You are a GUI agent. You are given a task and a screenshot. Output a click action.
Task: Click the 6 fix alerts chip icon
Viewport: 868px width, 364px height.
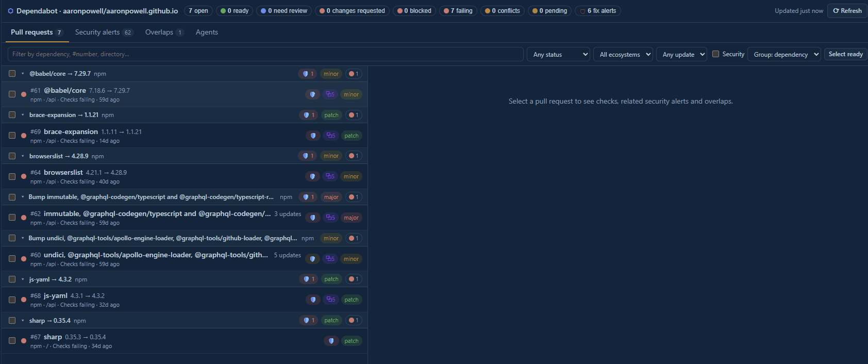tap(583, 11)
